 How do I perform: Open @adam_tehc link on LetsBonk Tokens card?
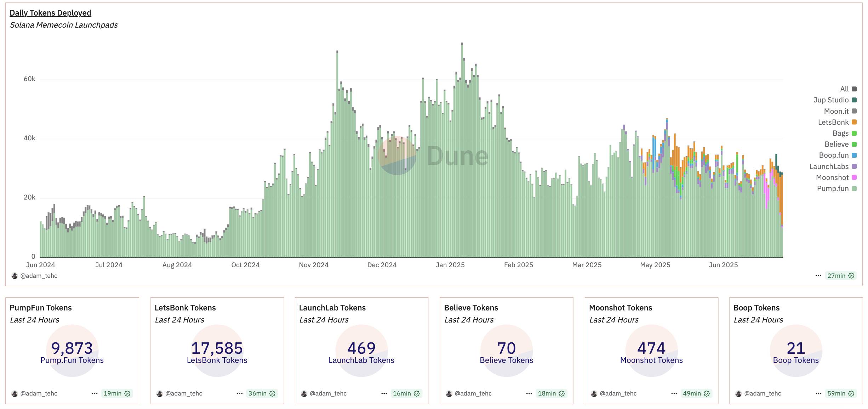pyautogui.click(x=184, y=393)
